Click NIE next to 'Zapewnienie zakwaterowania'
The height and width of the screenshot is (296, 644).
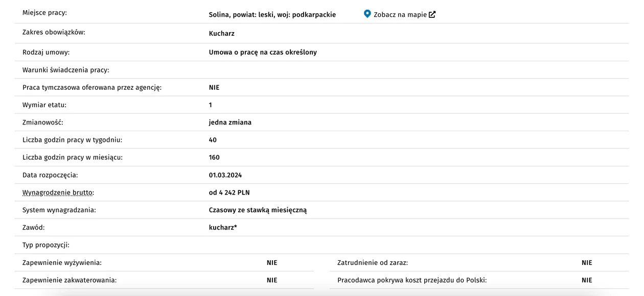272,280
